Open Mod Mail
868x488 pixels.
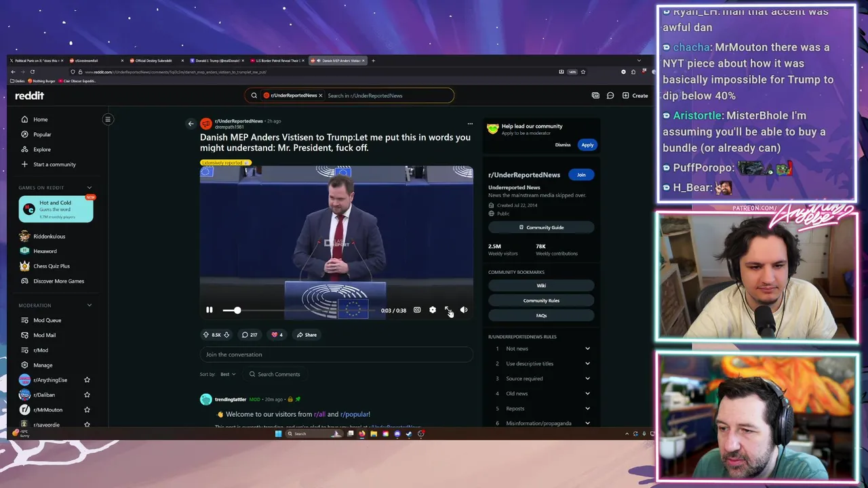click(44, 335)
